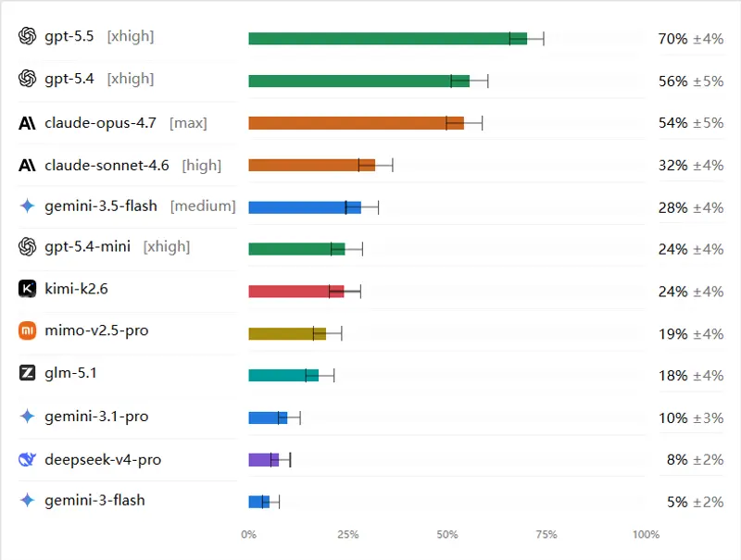Screen dimensions: 741x560
Task: Click the purple deepseek-v4-pro bar
Action: click(x=263, y=459)
